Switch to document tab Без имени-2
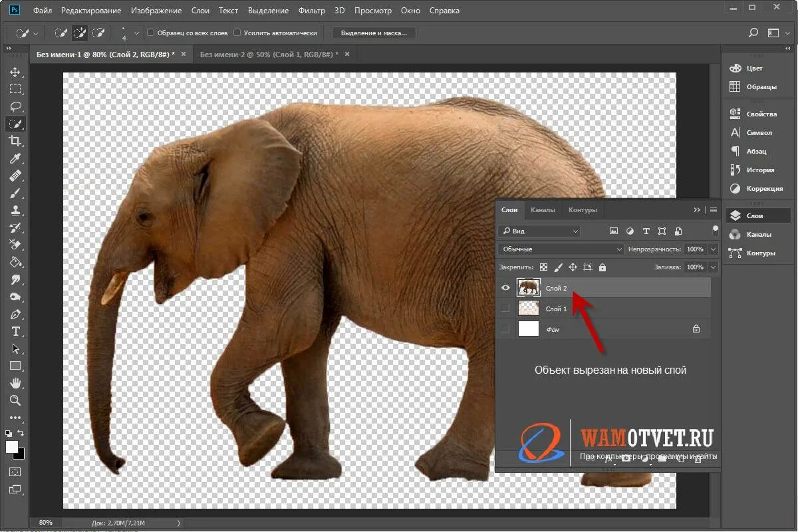This screenshot has height=532, width=798. [269, 54]
